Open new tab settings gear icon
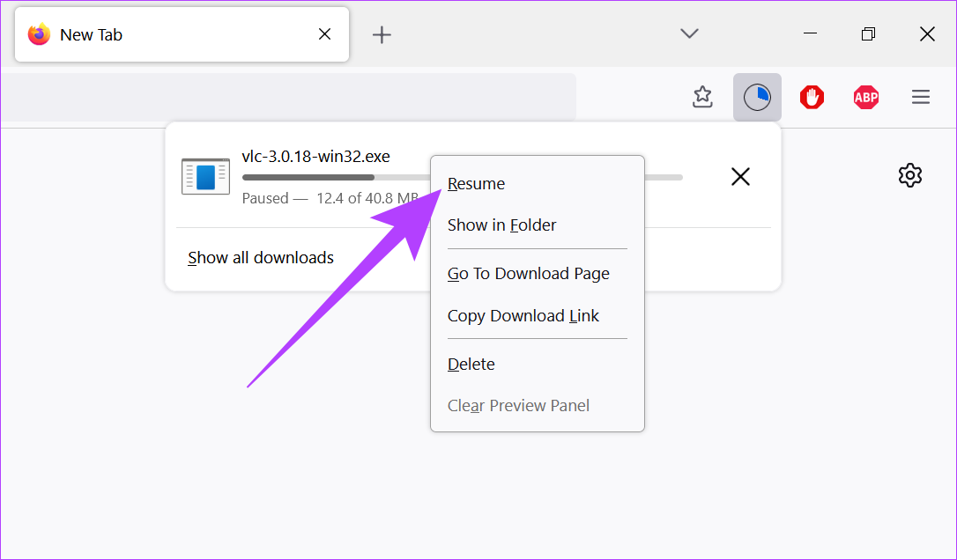The height and width of the screenshot is (560, 957). click(x=909, y=175)
